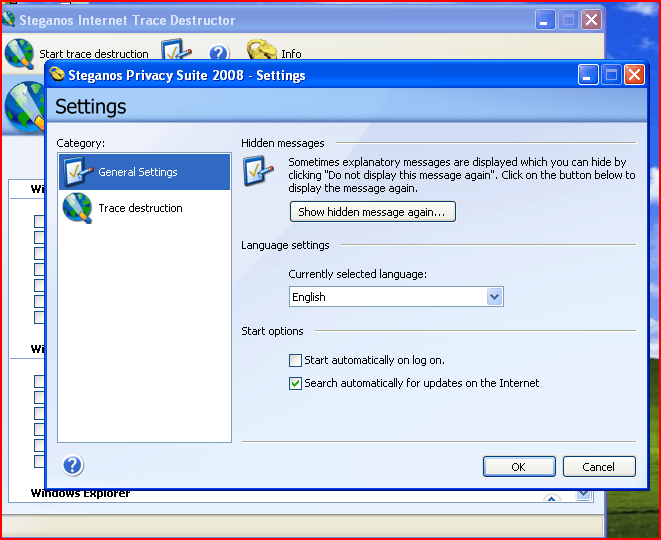Image resolution: width=661 pixels, height=540 pixels.
Task: Click the English language combo box
Action: tap(396, 297)
